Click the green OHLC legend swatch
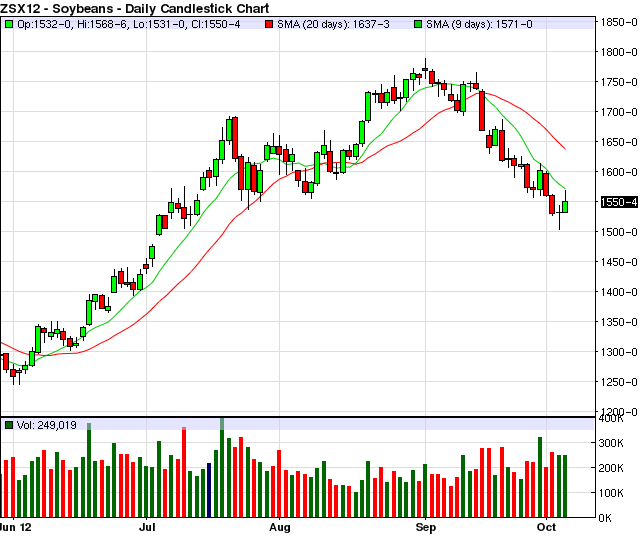This screenshot has height=536, width=640. point(9,24)
